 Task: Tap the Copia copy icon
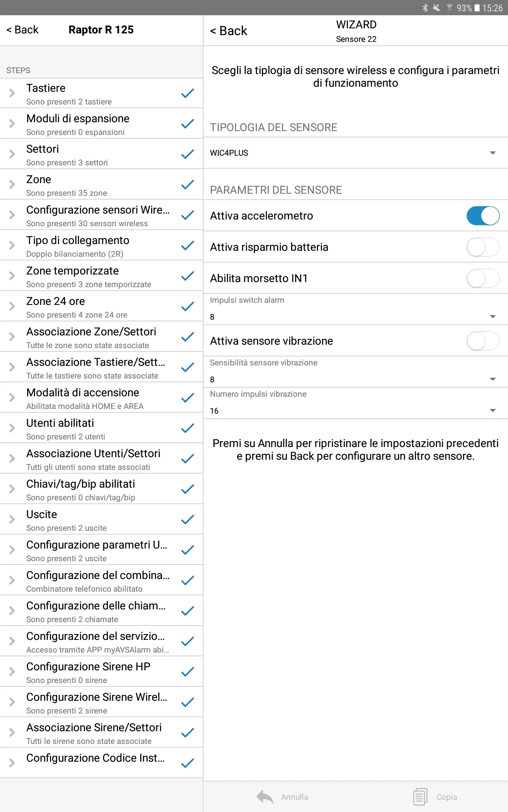pyautogui.click(x=420, y=796)
